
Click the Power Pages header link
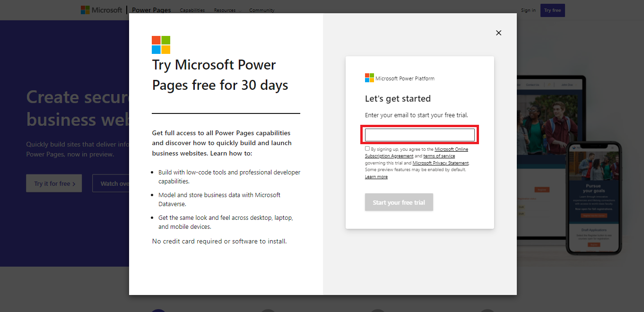[x=151, y=10]
